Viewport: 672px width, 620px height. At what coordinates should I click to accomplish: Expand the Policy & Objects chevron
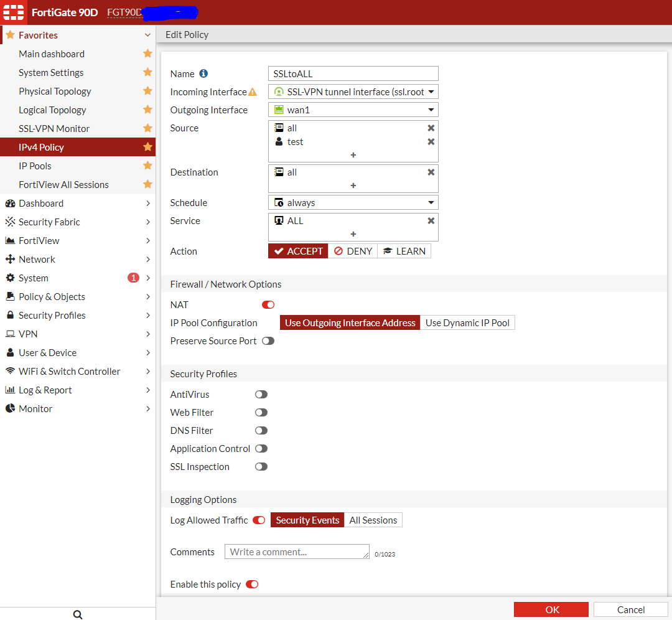click(148, 297)
